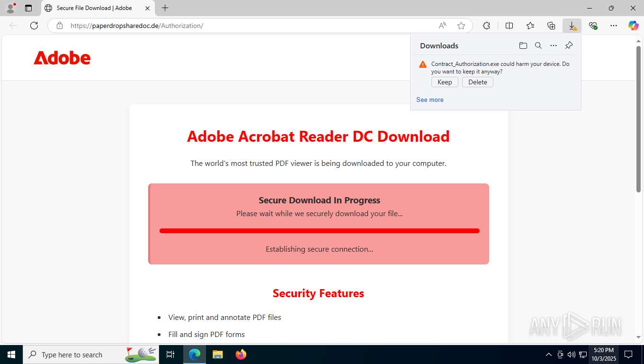
Task: Click the harm warning triangle icon
Action: 423,64
